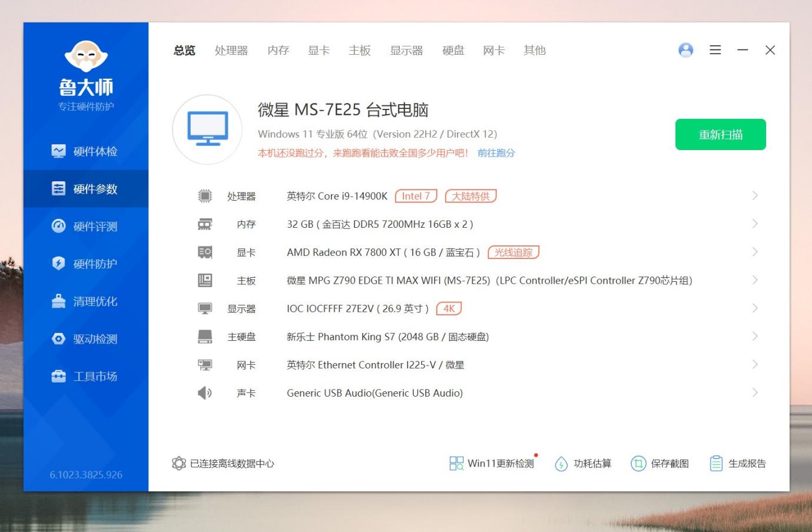
Task: Click the motherboard icon
Action: click(205, 281)
